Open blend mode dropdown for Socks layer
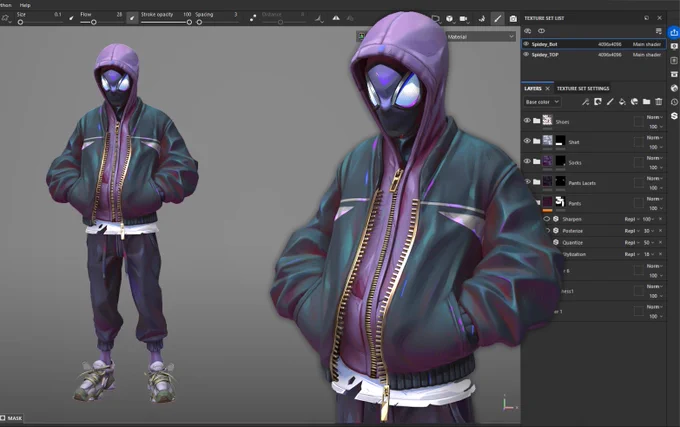 [654, 158]
